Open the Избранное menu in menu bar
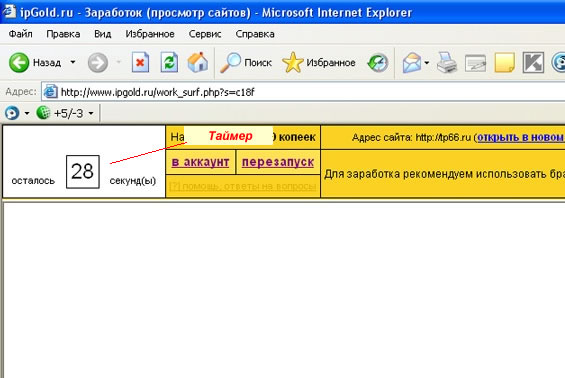565x378 pixels. point(150,34)
